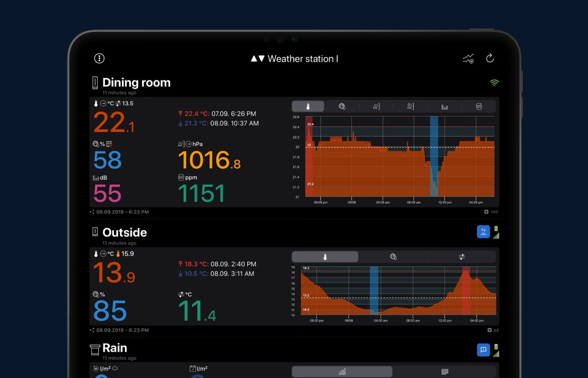Expand the Rain module section

[x=114, y=348]
